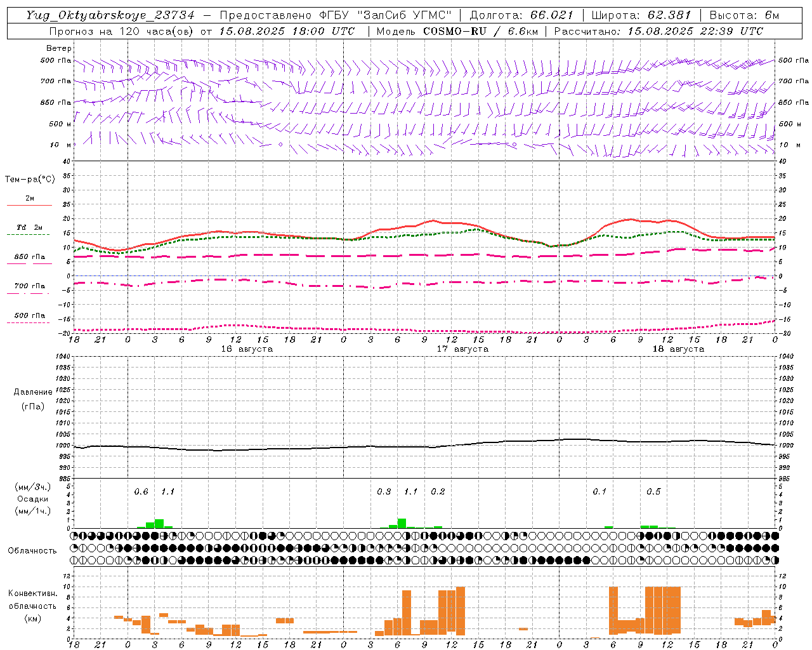
Task: Select the "Облачность" cloud cover label
Action: (32, 551)
